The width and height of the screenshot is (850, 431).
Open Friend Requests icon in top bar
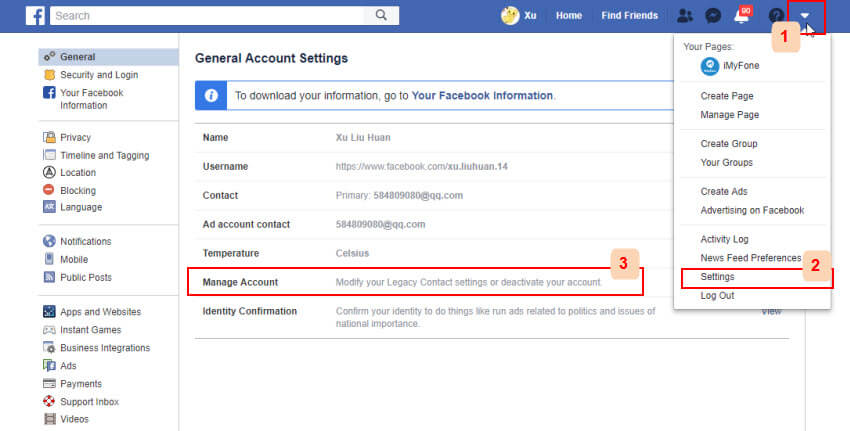pos(685,16)
